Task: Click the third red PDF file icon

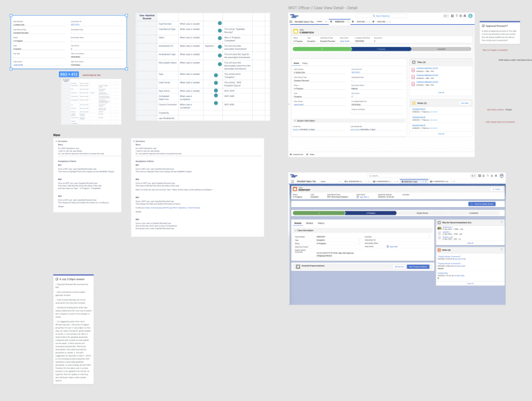Action: coord(414,84)
